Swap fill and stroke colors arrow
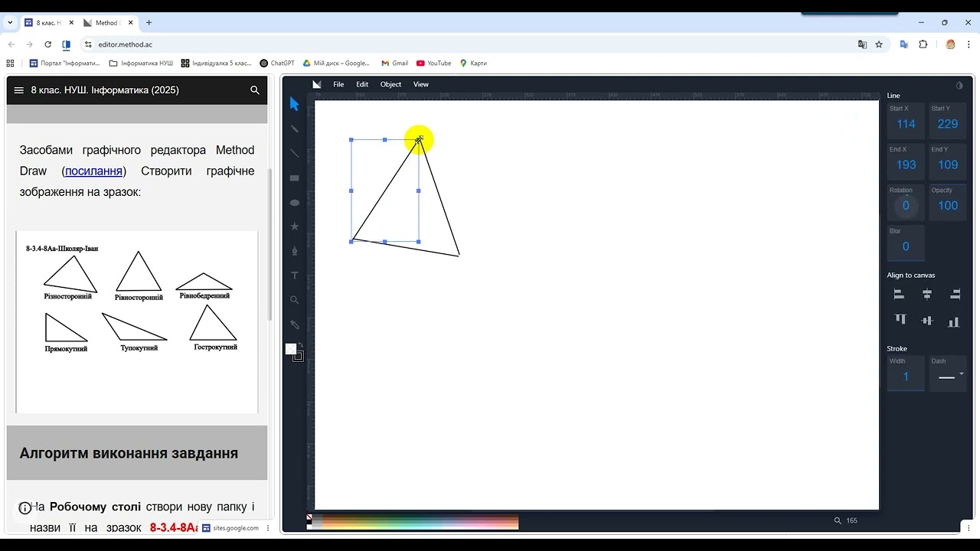The width and height of the screenshot is (980, 551). [x=301, y=345]
